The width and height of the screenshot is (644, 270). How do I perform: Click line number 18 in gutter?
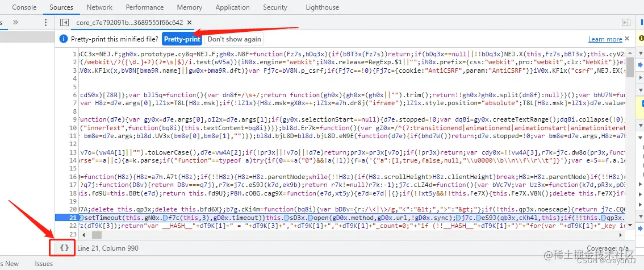click(73, 193)
